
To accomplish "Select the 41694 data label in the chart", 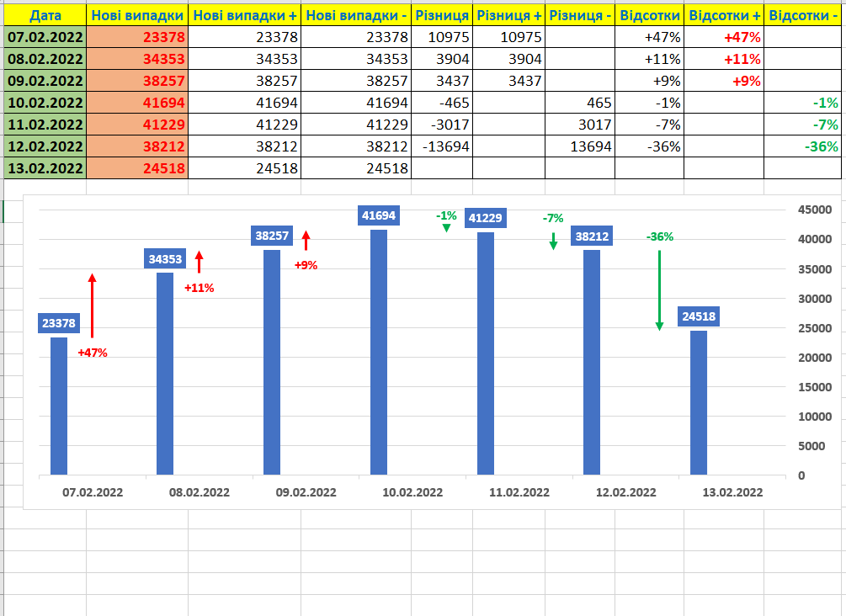I will 379,215.
